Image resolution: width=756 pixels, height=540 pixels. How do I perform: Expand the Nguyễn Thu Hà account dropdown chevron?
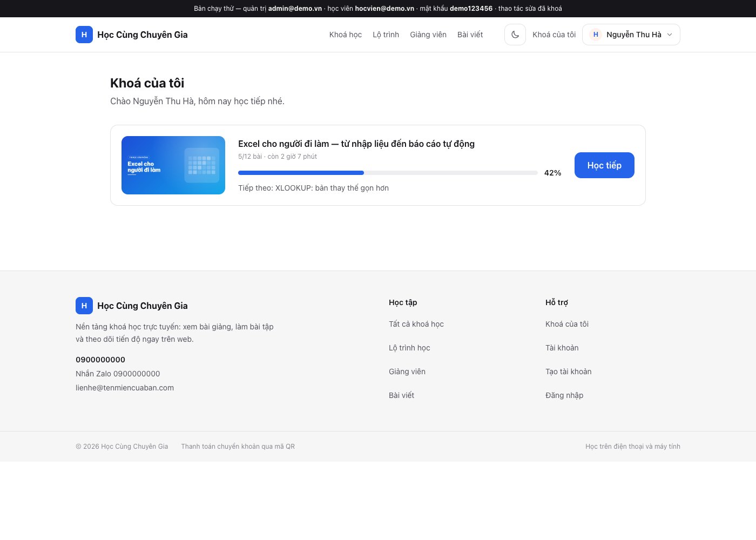coord(670,35)
